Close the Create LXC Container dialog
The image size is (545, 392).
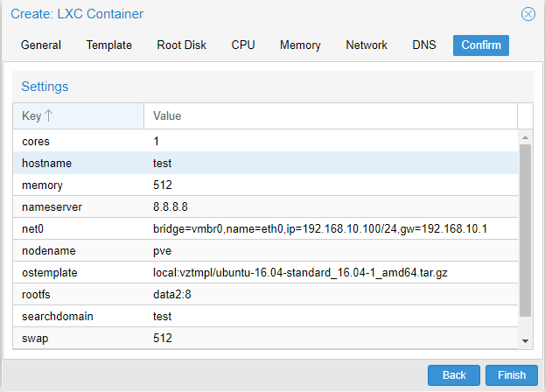[x=528, y=14]
